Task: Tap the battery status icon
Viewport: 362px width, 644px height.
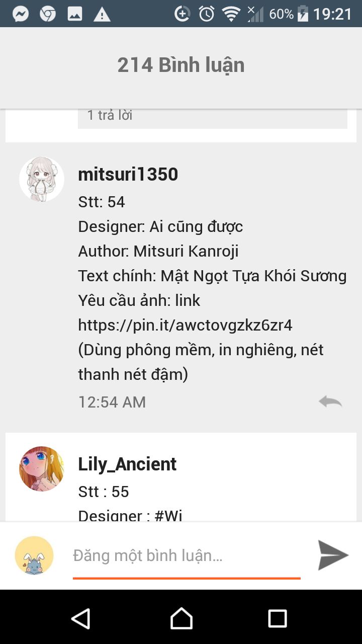Action: click(303, 14)
